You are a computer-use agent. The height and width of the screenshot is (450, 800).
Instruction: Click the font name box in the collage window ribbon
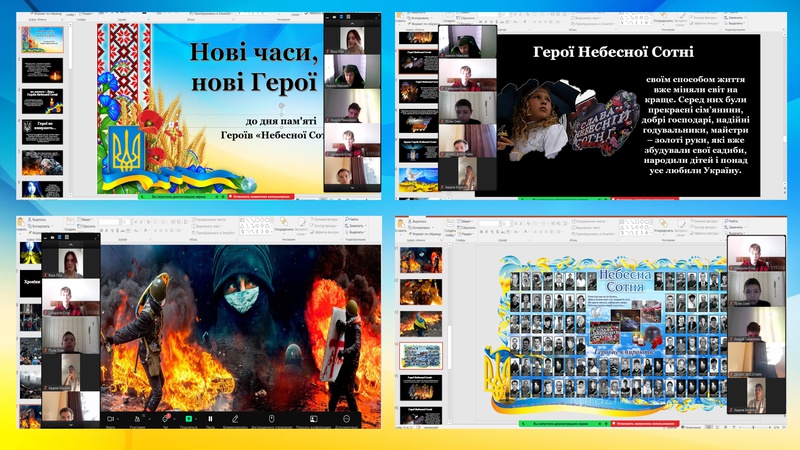tap(489, 223)
